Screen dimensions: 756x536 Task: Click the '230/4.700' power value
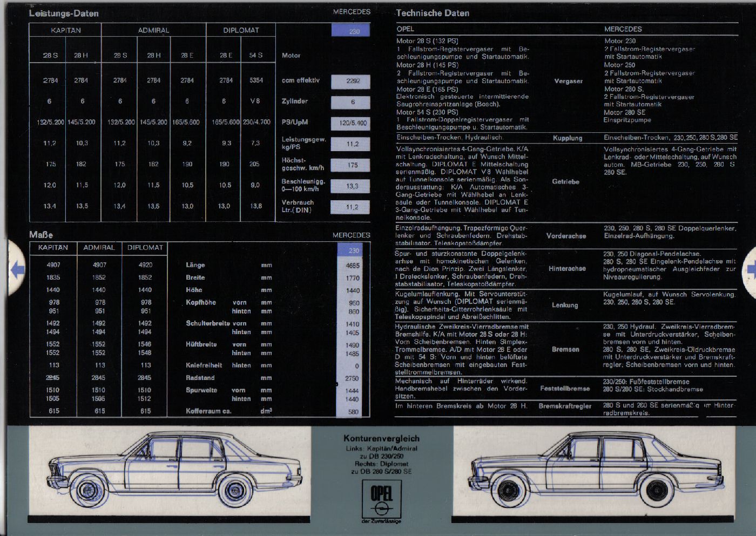coord(256,122)
